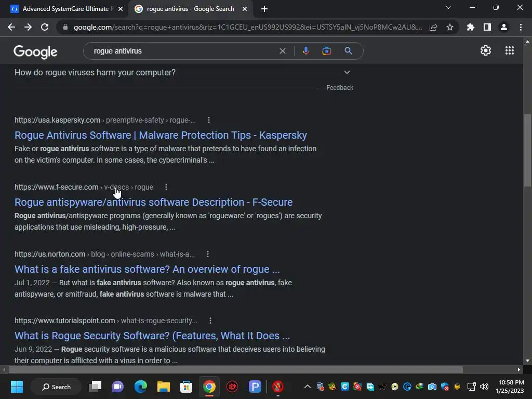The width and height of the screenshot is (532, 399).
Task: Open Google quick settings gear
Action: click(486, 50)
